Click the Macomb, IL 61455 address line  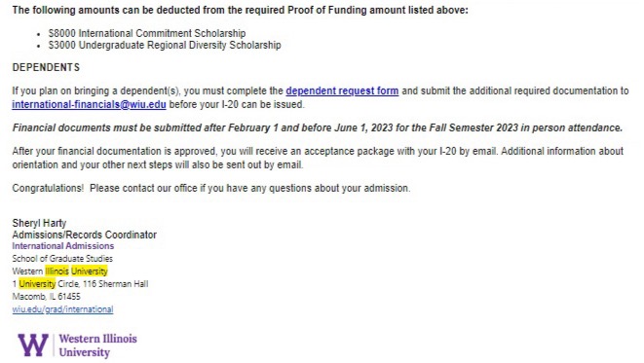point(47,296)
